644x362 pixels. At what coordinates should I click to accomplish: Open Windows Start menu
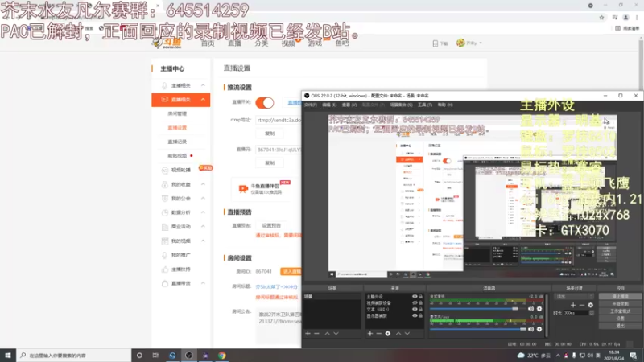[8, 355]
